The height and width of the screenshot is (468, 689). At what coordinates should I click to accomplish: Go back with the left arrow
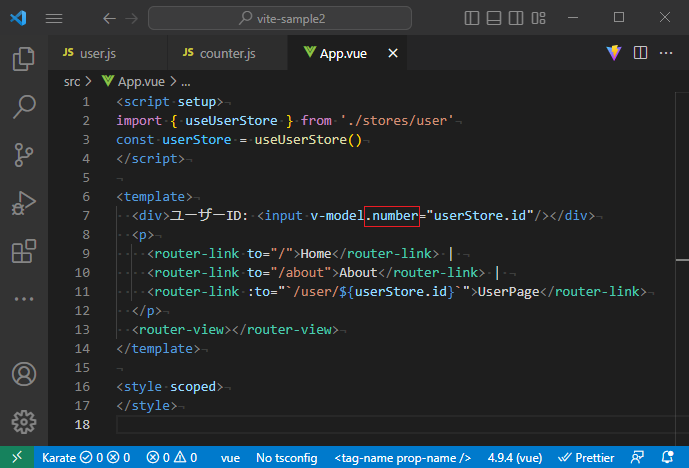[x=109, y=18]
